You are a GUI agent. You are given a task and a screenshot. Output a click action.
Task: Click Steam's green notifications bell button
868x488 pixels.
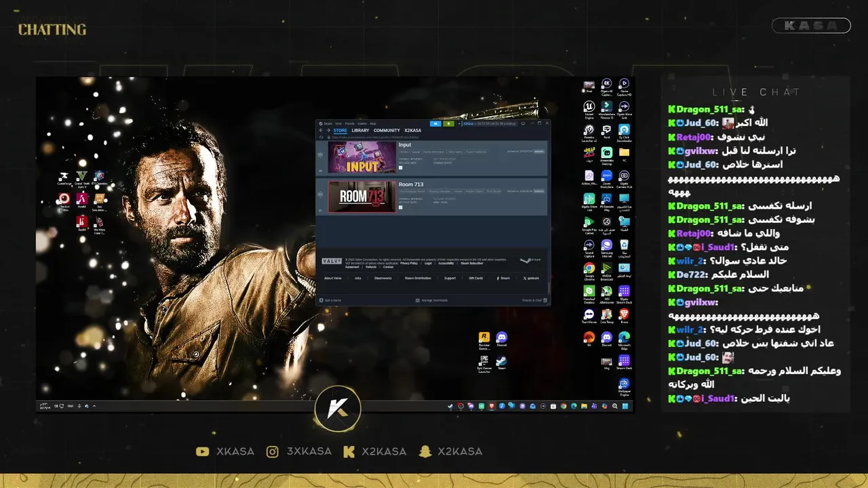448,123
